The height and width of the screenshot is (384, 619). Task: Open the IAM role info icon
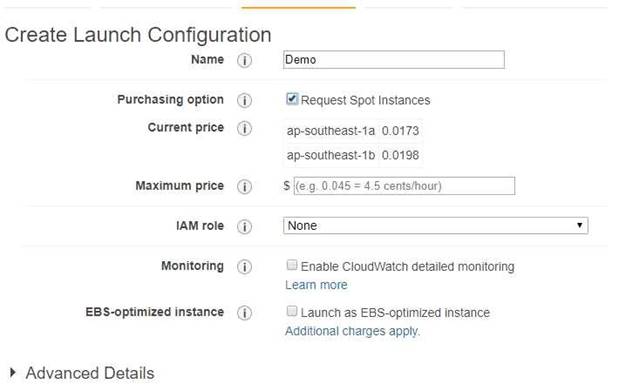tap(244, 227)
